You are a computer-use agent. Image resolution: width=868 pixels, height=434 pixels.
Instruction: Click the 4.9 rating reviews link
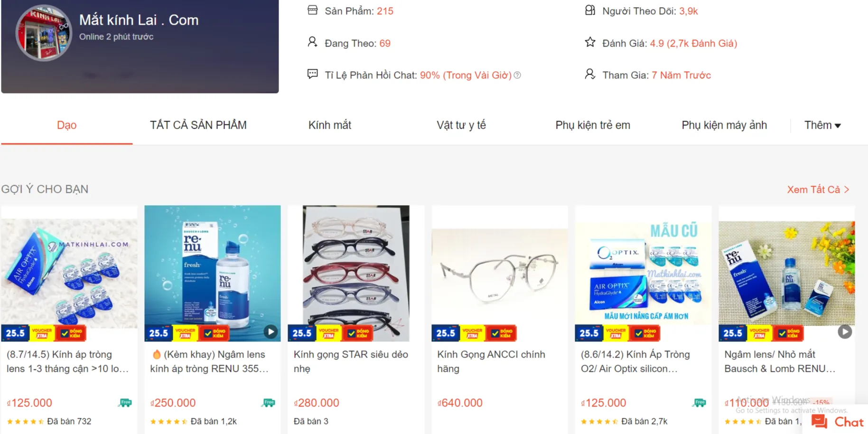693,43
